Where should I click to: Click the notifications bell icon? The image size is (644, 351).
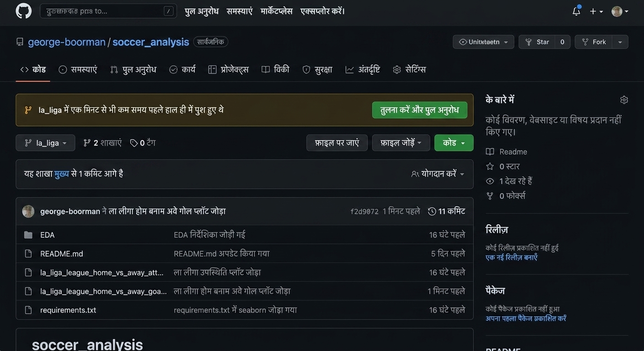576,11
